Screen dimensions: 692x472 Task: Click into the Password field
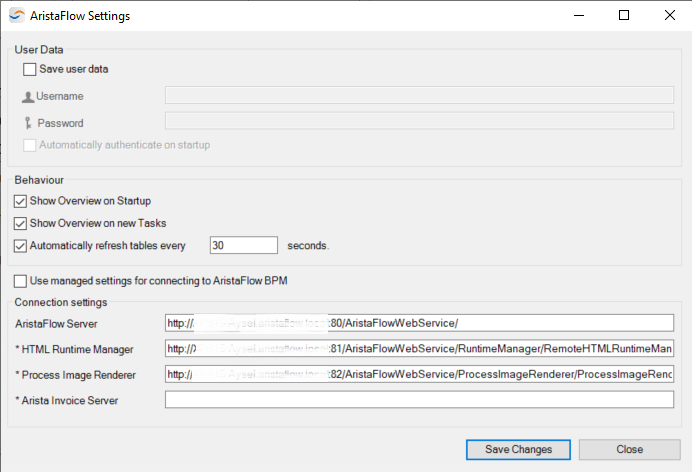419,120
